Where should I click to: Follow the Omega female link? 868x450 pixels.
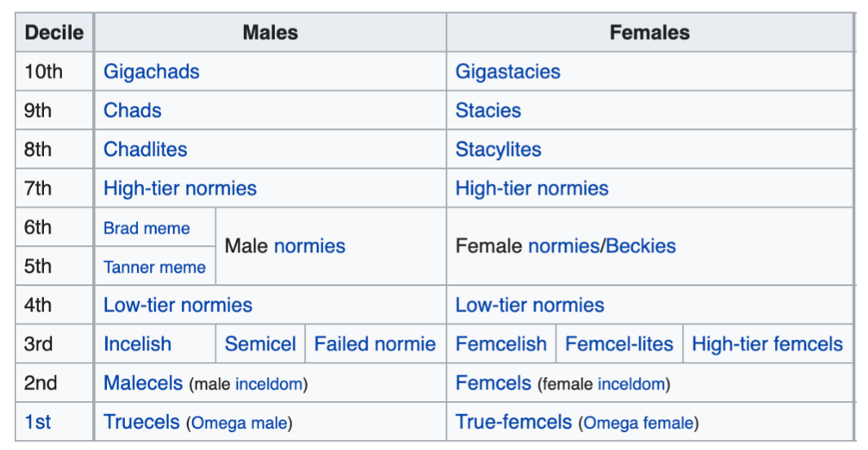pyautogui.click(x=639, y=423)
